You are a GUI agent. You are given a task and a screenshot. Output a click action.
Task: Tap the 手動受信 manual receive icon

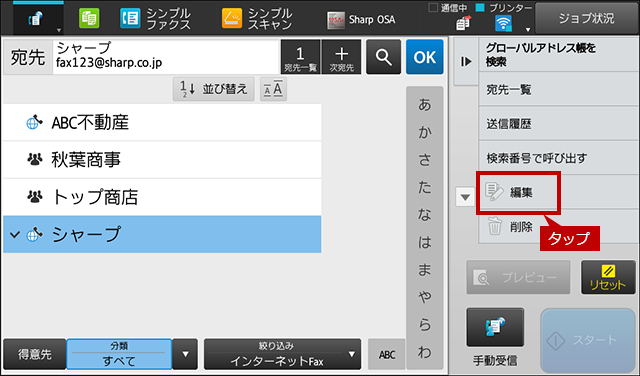click(495, 327)
